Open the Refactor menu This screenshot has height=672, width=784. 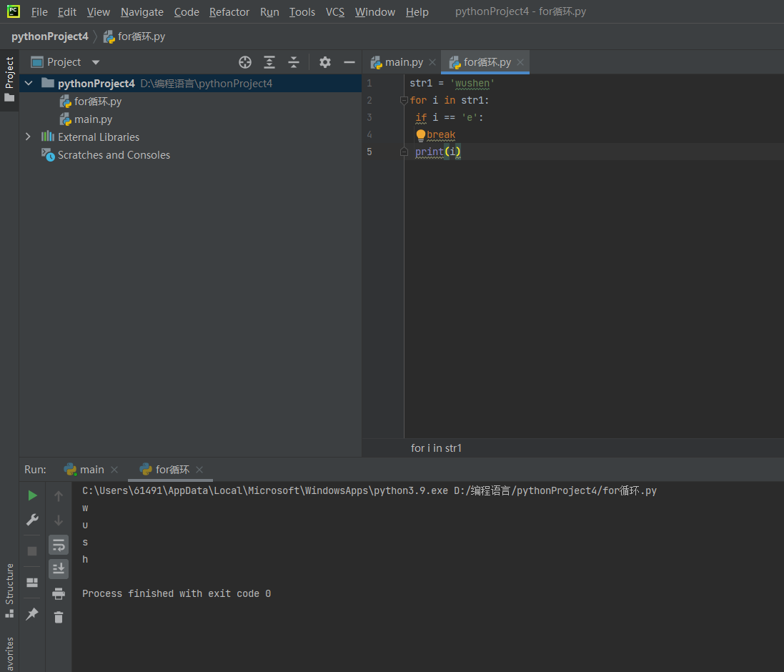[x=229, y=12]
